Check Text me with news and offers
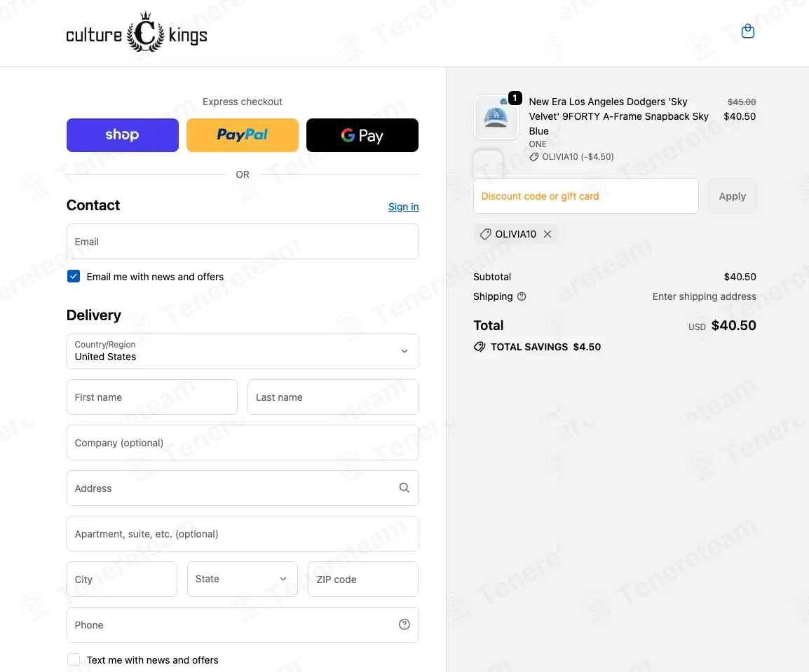The width and height of the screenshot is (809, 672). (74, 659)
